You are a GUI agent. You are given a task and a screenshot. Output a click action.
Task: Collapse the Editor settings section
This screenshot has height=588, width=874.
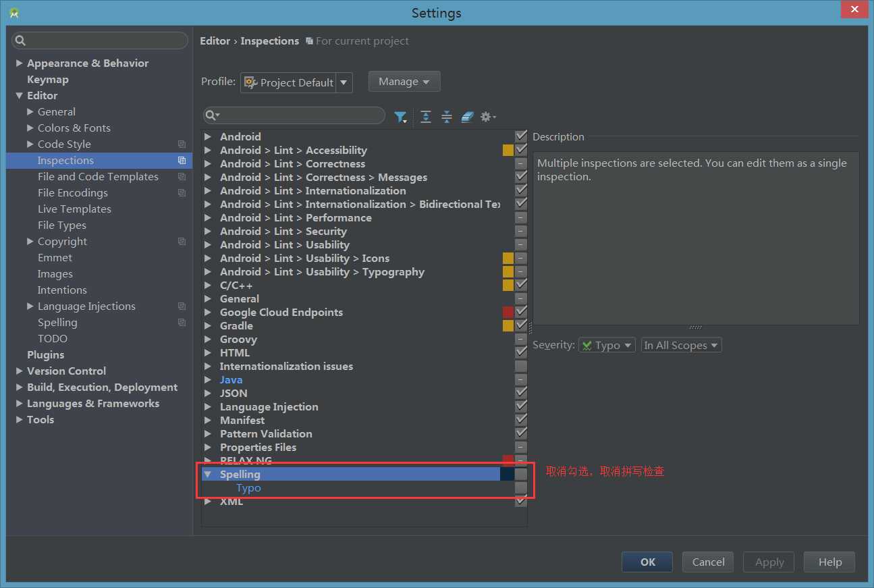click(x=20, y=96)
